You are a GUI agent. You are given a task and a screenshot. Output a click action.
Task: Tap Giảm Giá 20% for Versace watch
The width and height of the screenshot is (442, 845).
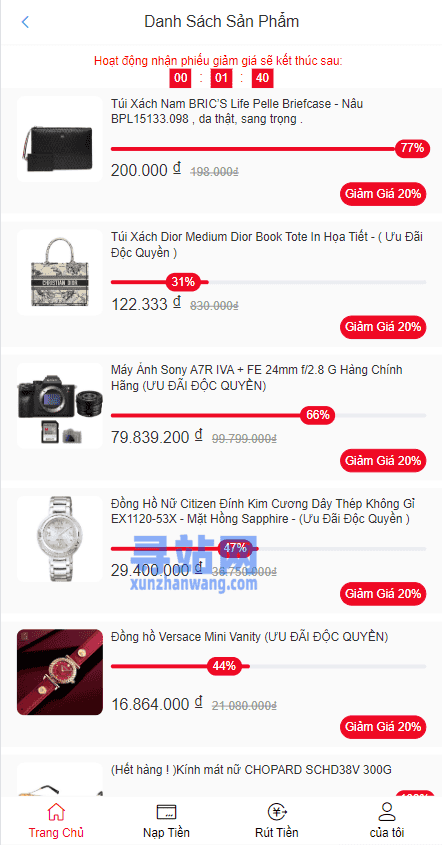[383, 727]
